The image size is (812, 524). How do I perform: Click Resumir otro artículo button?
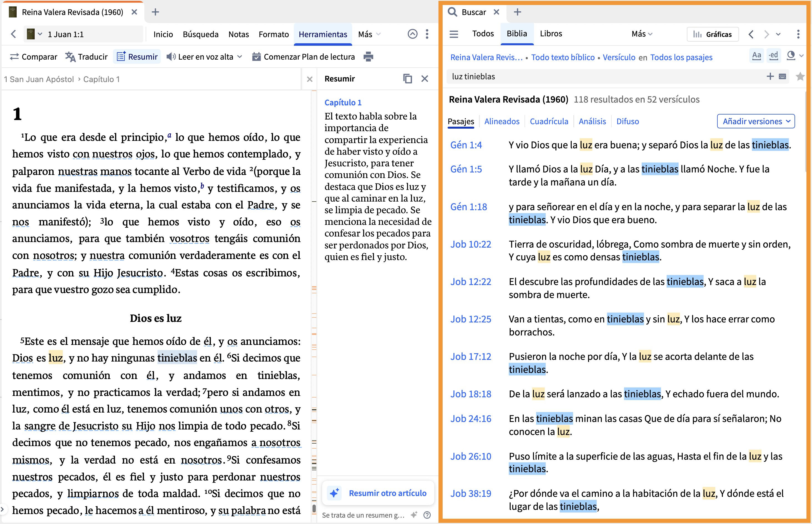[x=378, y=493]
